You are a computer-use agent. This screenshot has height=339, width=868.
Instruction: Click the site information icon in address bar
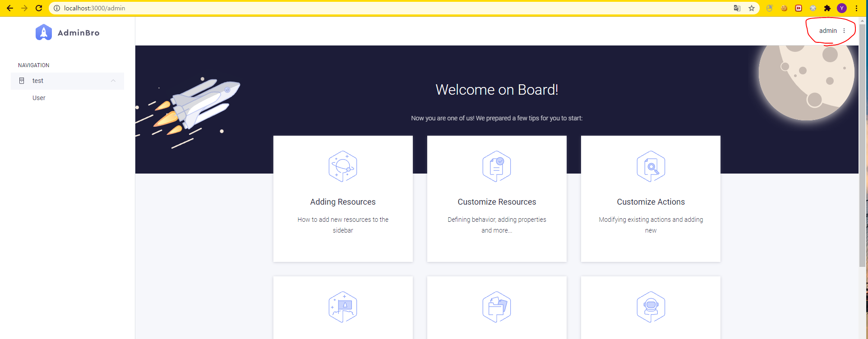[57, 8]
